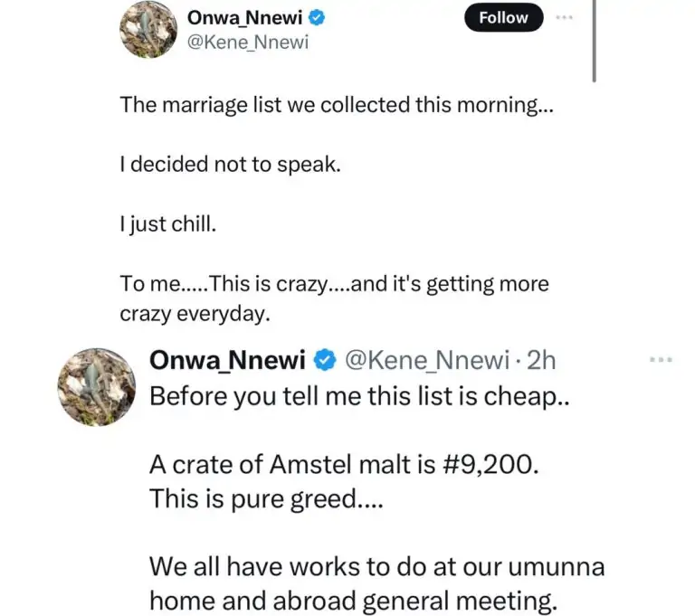Click the verified badge on the main tweet
The image size is (695, 616).
(x=305, y=17)
